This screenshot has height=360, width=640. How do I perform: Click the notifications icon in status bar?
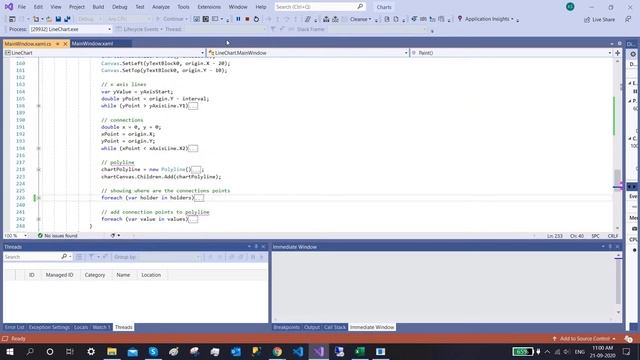click(628, 339)
